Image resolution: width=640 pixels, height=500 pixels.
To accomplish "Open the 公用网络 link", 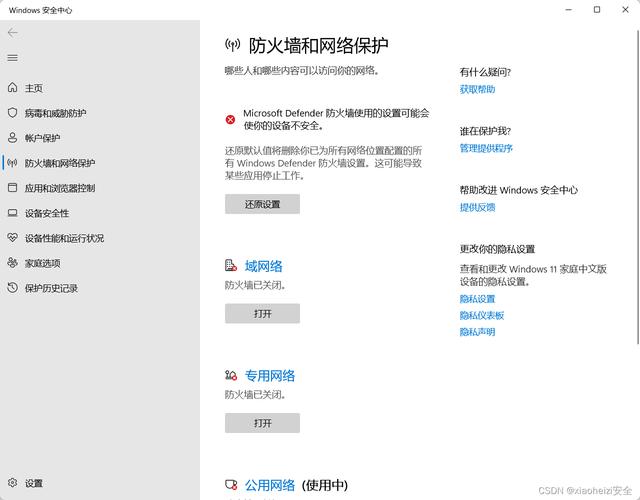I will [270, 485].
